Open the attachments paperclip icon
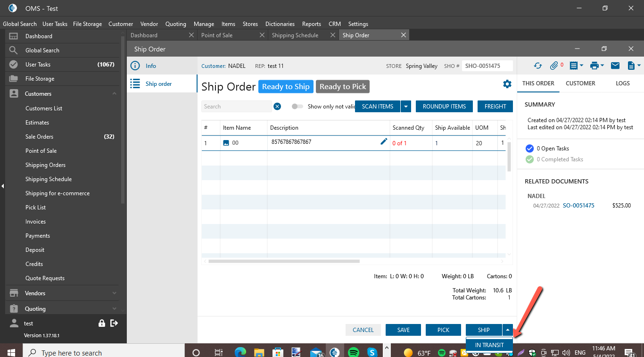This screenshot has width=644, height=357. (554, 66)
